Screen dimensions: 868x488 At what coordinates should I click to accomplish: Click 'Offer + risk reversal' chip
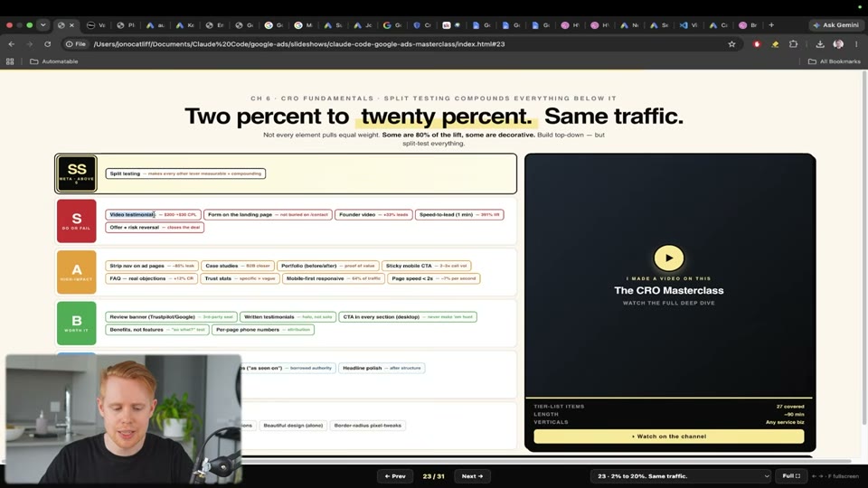[x=155, y=227]
